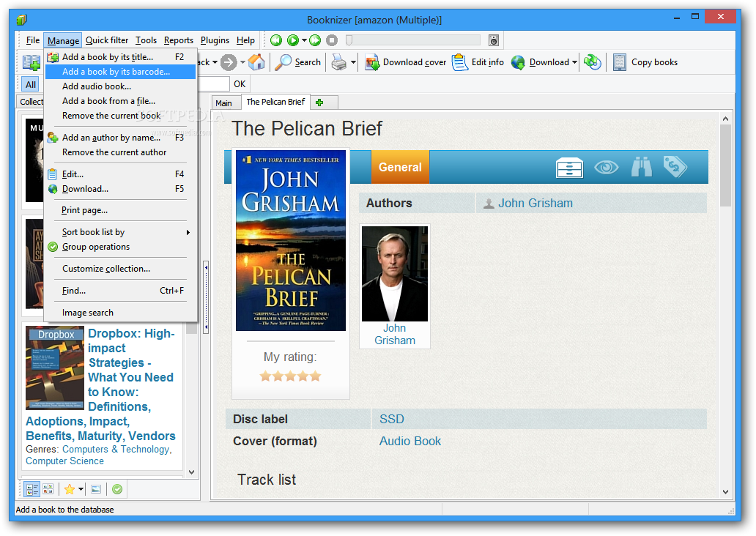Choose Remove the current book
This screenshot has width=756, height=536.
(120, 116)
